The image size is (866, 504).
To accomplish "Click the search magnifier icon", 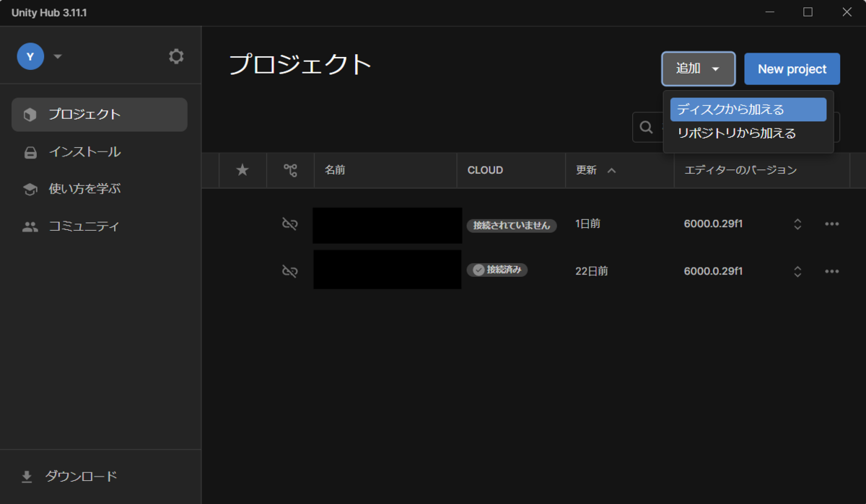I will 646,127.
